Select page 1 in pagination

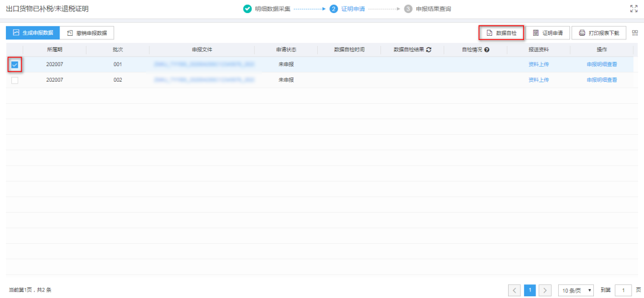530,290
